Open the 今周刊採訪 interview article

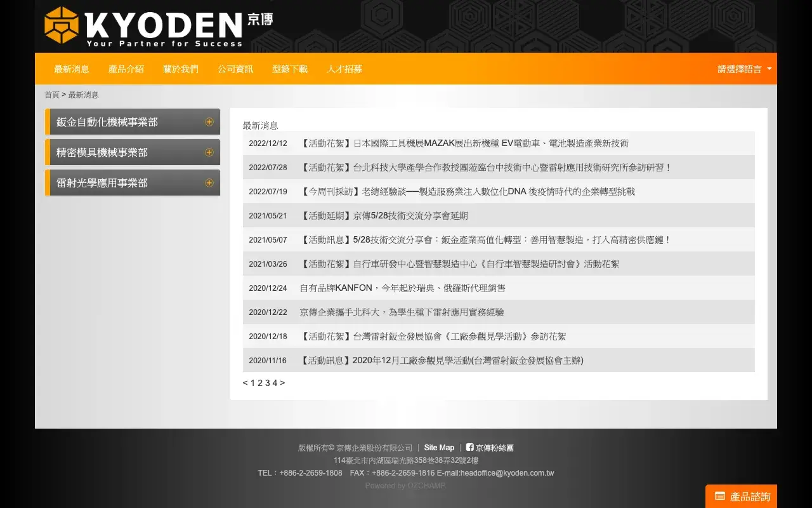tap(468, 192)
